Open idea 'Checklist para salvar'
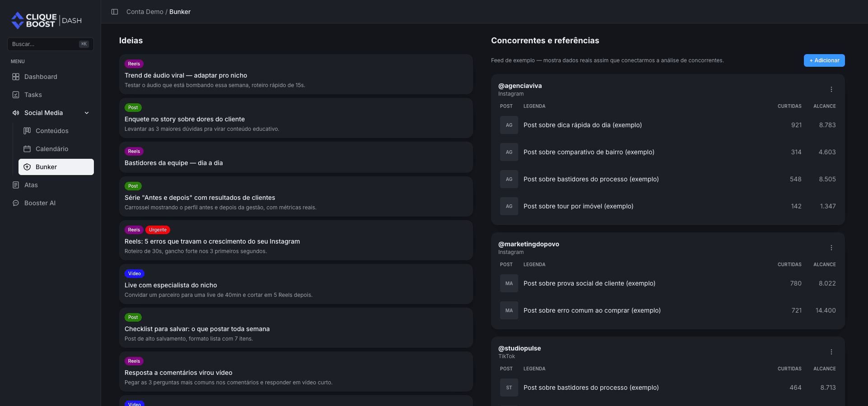The height and width of the screenshot is (406, 868). [x=296, y=328]
